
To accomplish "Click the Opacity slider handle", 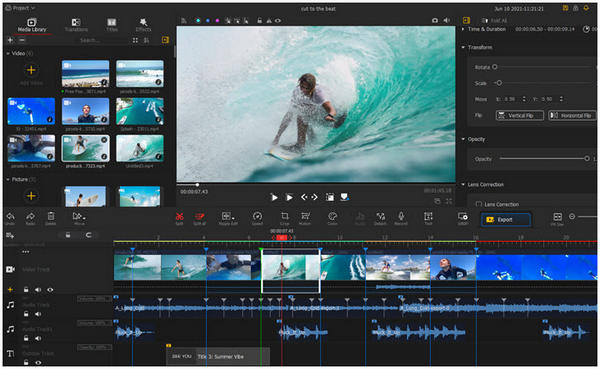I will click(x=587, y=158).
